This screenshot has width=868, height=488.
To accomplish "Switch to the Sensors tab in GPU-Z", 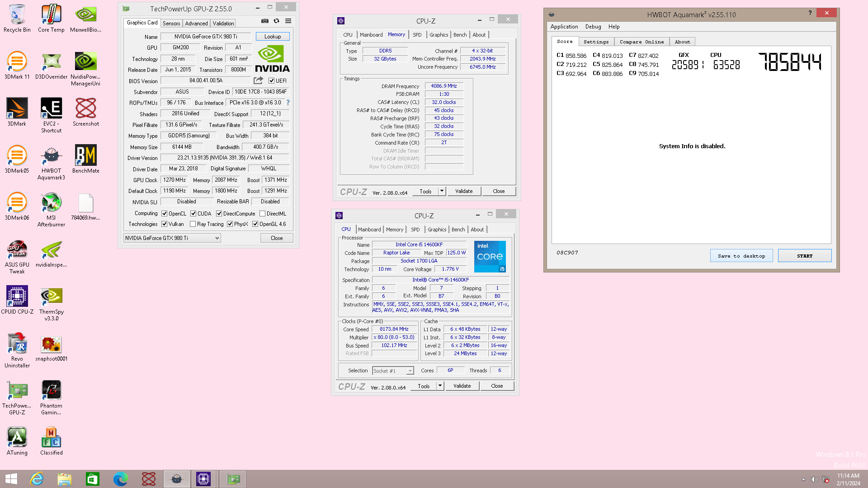I will pos(171,23).
